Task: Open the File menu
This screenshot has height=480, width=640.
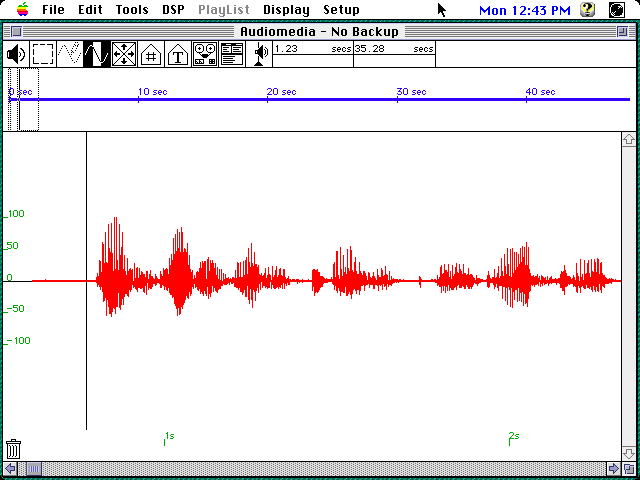Action: click(x=53, y=9)
